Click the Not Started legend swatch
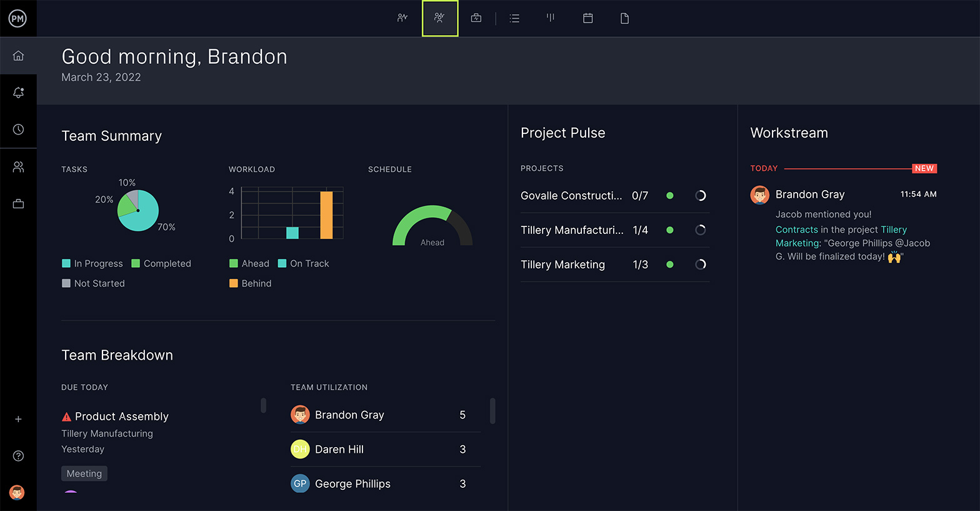 (x=66, y=283)
